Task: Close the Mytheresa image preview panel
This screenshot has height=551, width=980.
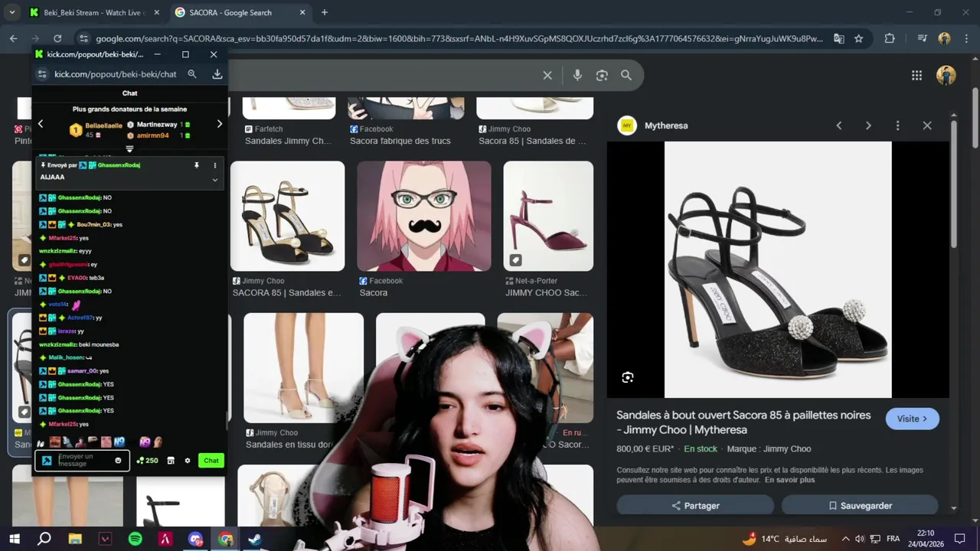Action: pyautogui.click(x=927, y=126)
